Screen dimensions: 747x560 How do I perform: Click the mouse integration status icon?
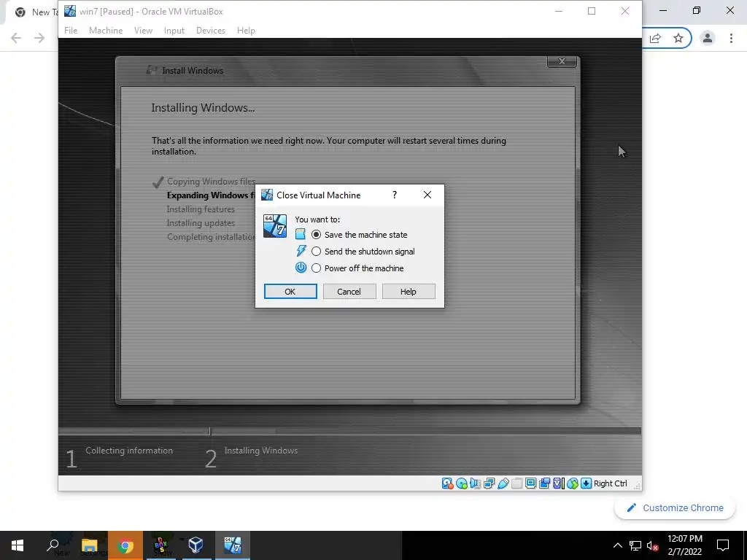572,483
